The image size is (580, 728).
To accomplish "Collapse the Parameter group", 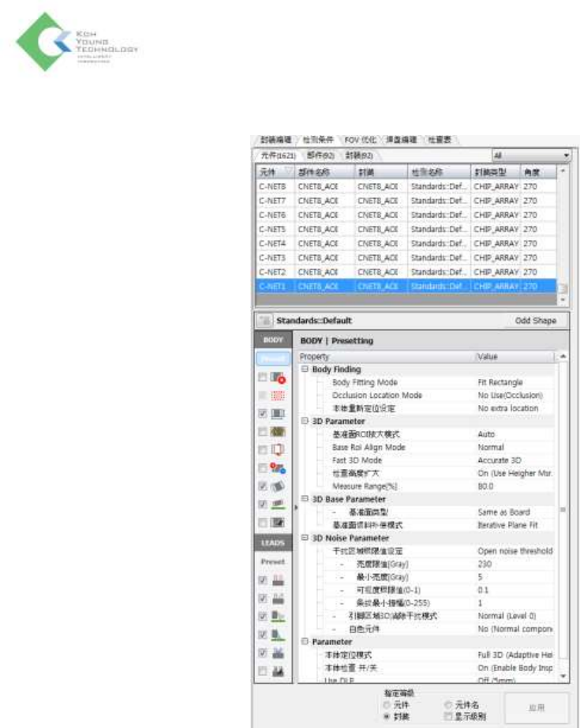I will click(305, 641).
